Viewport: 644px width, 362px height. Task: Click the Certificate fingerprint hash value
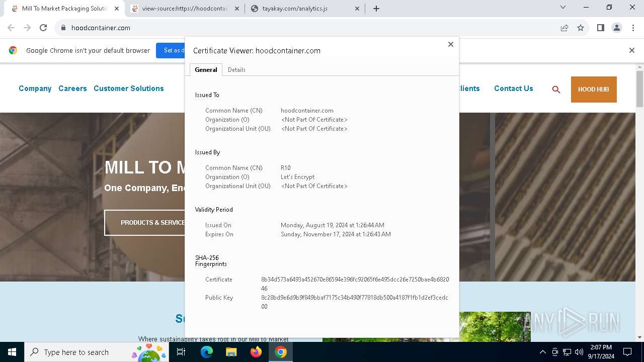point(355,284)
